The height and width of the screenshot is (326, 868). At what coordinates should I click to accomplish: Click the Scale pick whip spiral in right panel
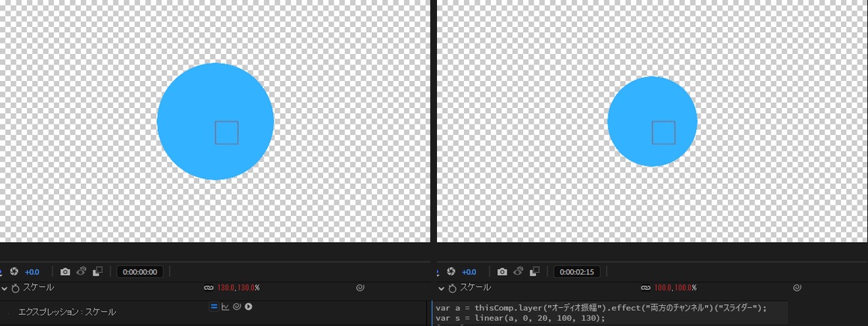point(797,288)
